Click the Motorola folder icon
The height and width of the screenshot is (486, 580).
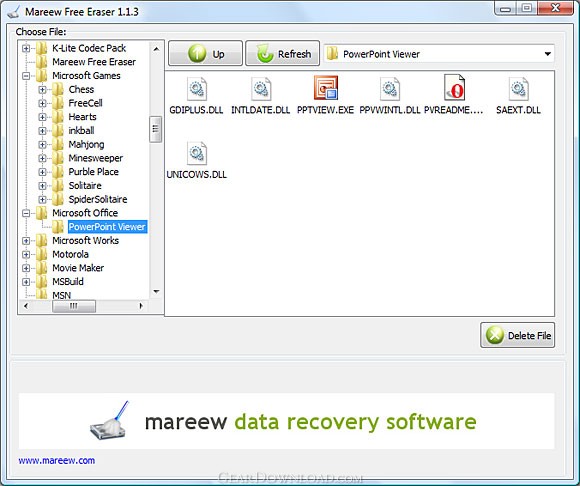(x=41, y=254)
